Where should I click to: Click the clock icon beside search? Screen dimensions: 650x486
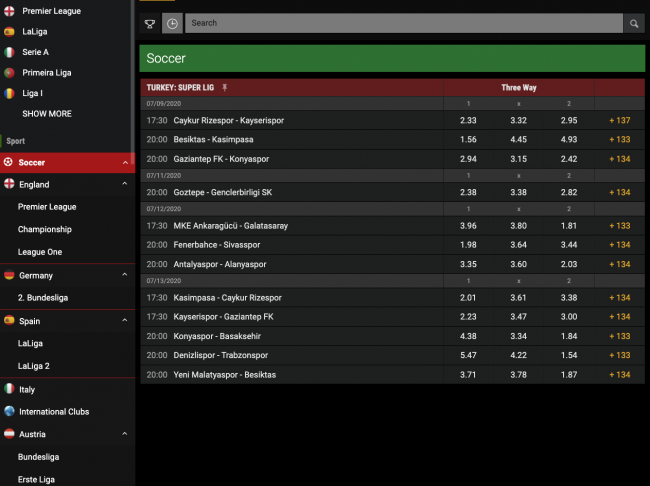coord(172,23)
